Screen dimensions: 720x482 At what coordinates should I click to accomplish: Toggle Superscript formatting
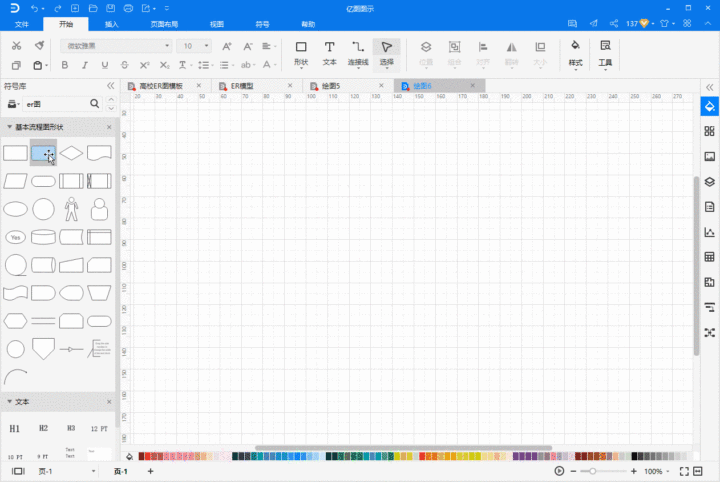click(144, 65)
